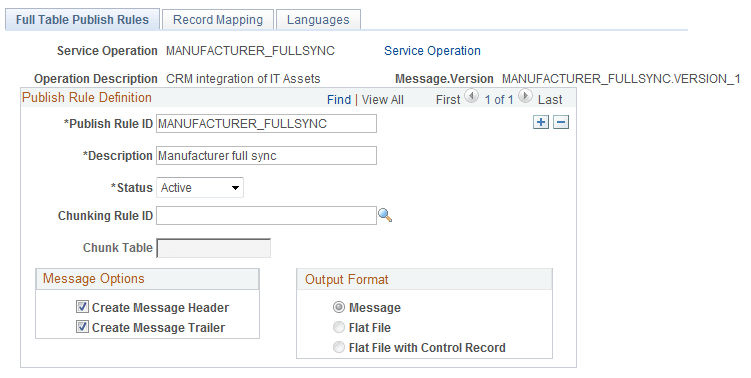Go to previous row arrow
The width and height of the screenshot is (751, 378).
[472, 97]
